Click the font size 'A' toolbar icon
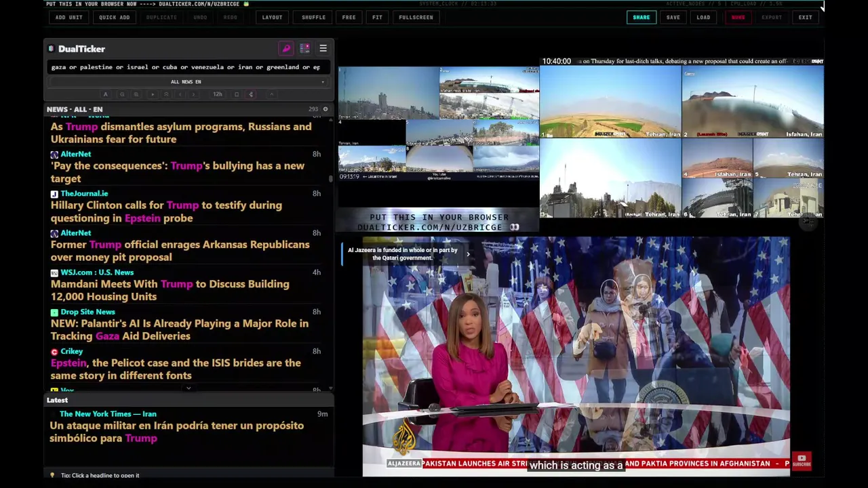Screen dimensions: 868x488 click(x=105, y=94)
